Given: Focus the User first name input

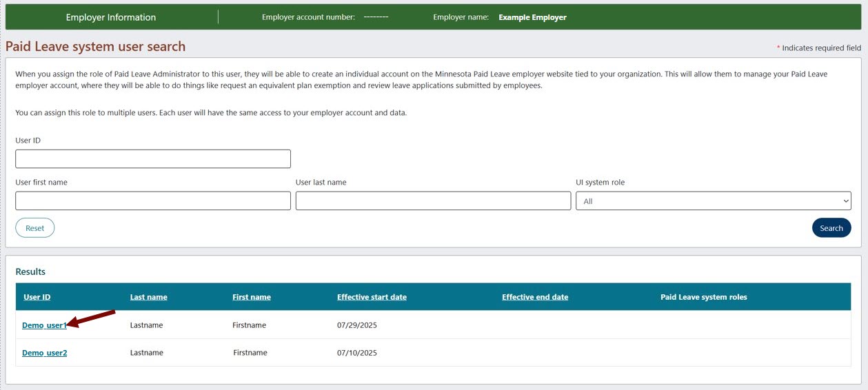Looking at the screenshot, I should tap(152, 201).
